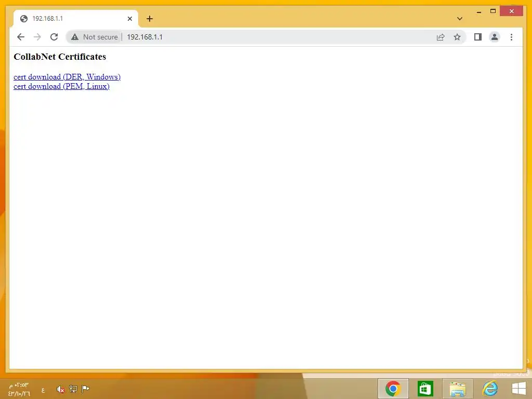Expand the tab search dropdown arrow

point(460,19)
